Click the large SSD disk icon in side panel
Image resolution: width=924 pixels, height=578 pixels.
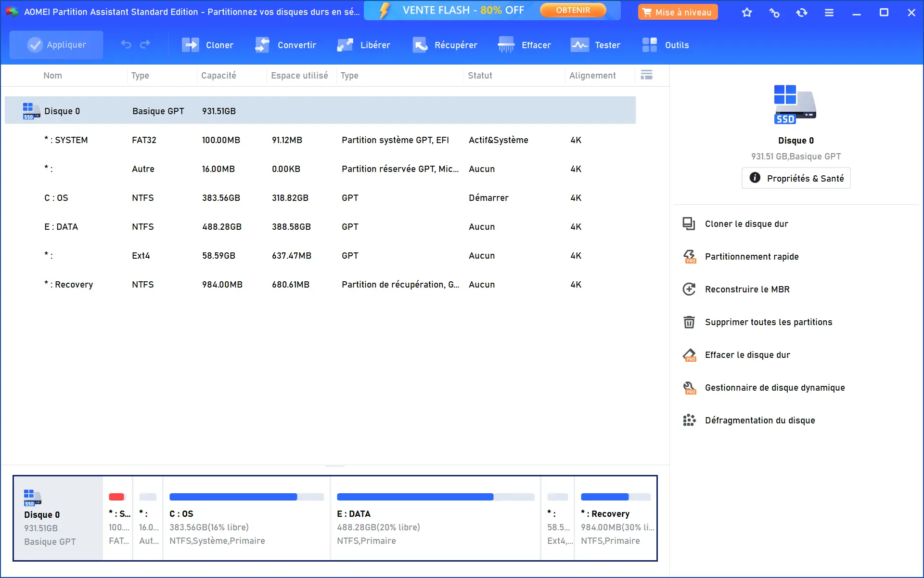(x=795, y=104)
